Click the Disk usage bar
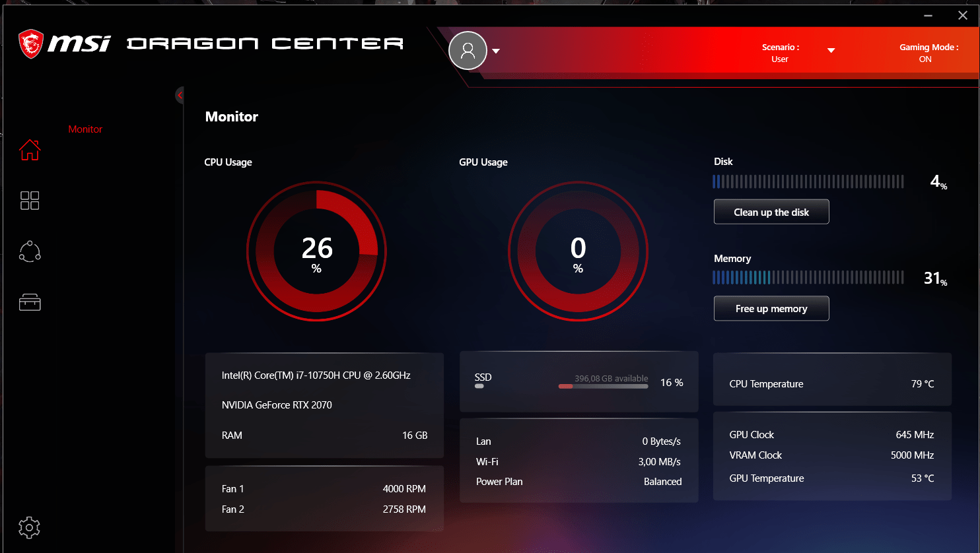 (808, 181)
